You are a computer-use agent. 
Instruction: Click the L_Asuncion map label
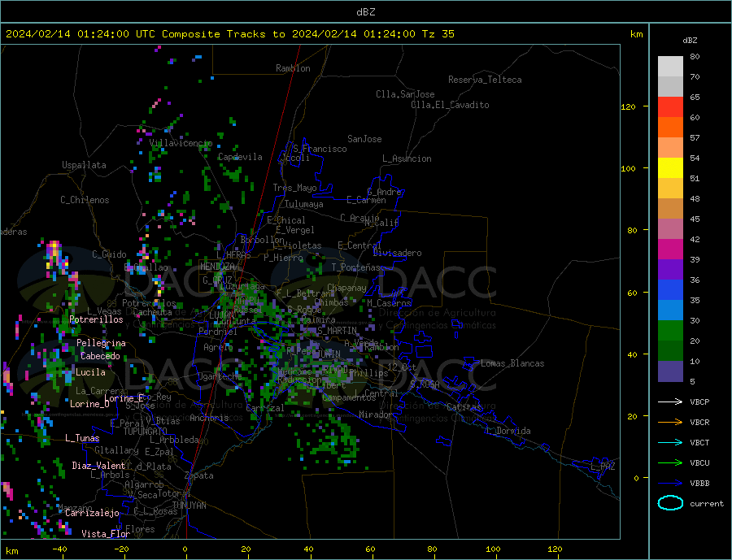(x=407, y=158)
